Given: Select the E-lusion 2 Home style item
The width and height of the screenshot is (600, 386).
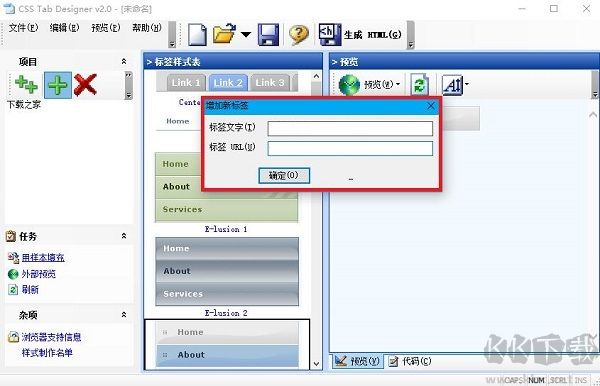Looking at the screenshot, I should click(x=227, y=249).
